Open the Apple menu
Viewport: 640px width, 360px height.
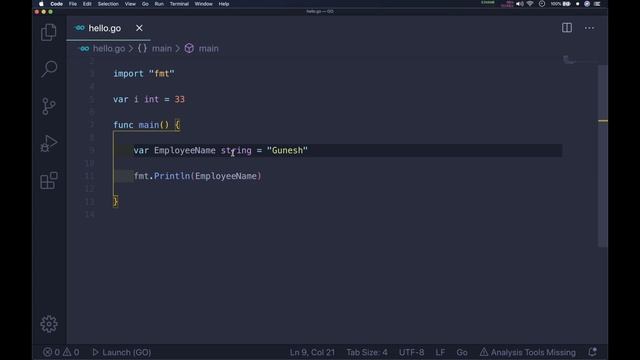point(41,4)
